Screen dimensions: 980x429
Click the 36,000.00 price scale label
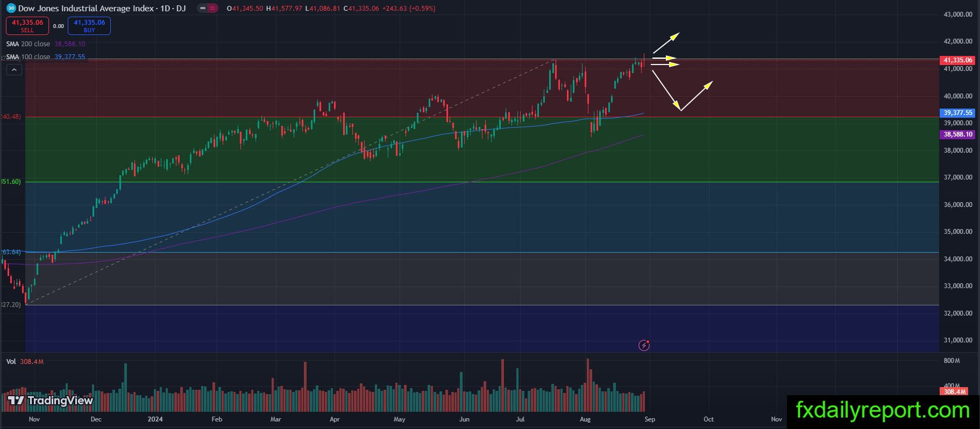point(958,205)
